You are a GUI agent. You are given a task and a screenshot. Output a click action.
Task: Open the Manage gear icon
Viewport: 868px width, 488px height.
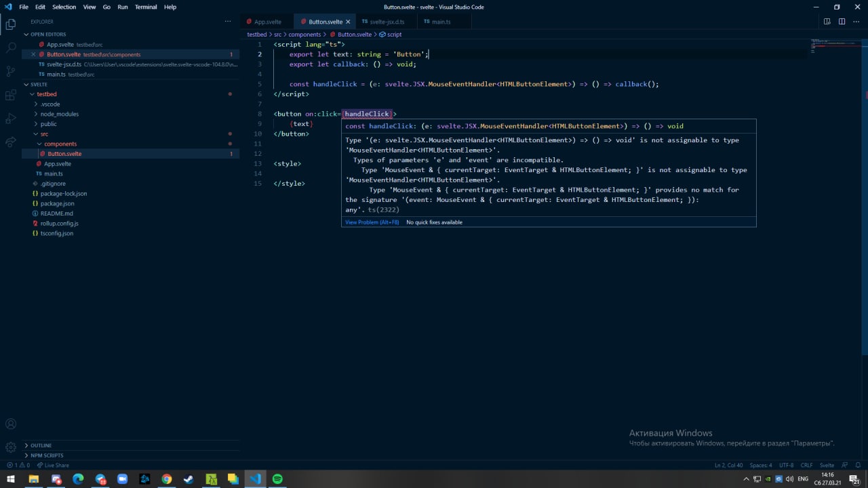point(11,447)
